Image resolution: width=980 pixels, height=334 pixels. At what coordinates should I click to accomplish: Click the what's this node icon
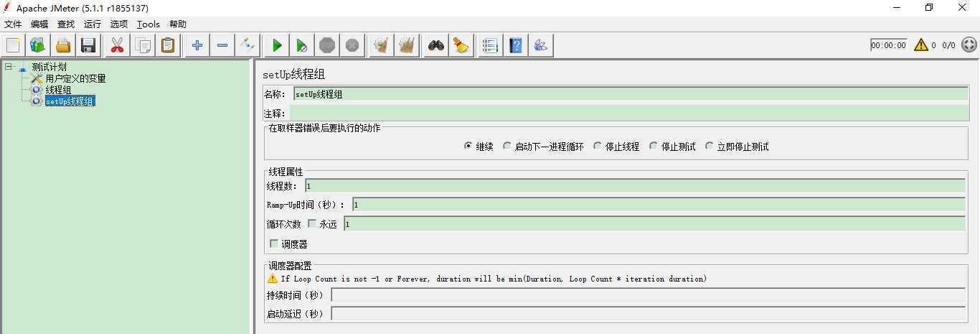(541, 45)
